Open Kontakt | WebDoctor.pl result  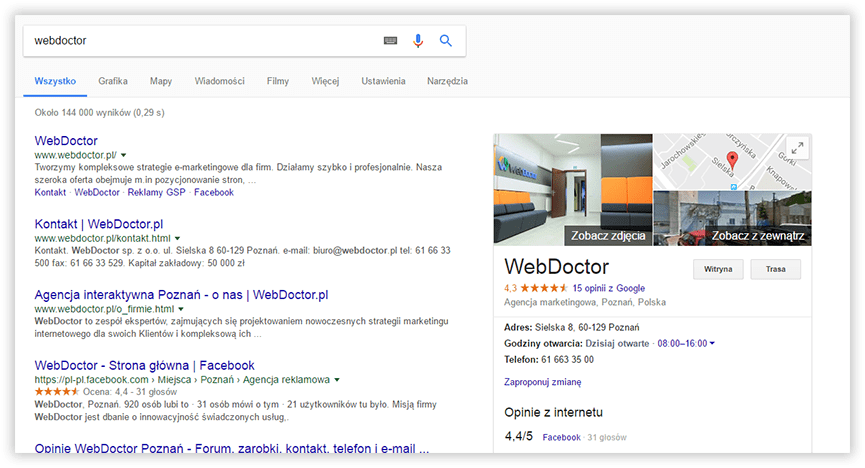(x=99, y=224)
